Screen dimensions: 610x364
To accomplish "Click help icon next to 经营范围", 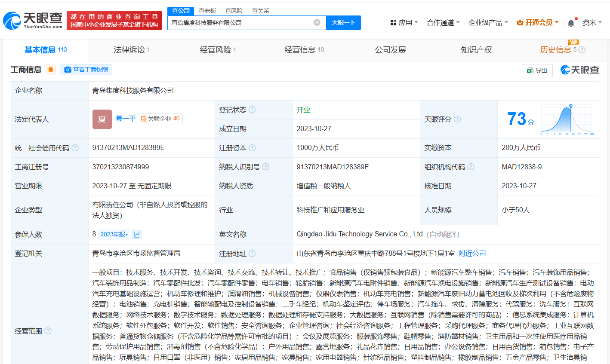I will point(48,331).
